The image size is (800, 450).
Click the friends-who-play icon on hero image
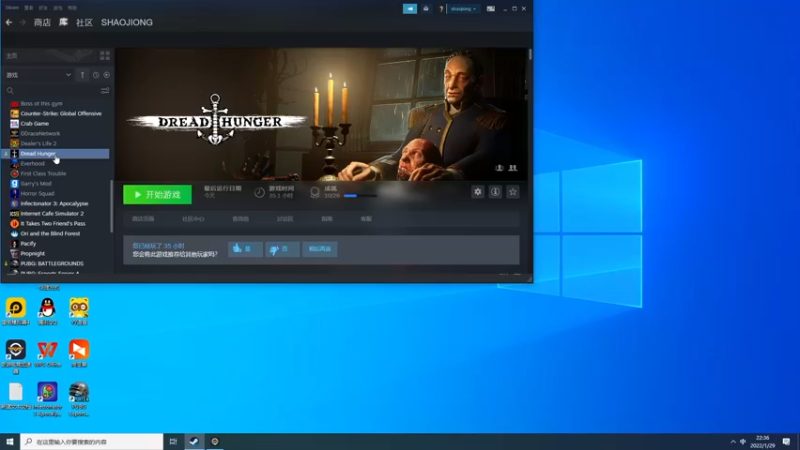pyautogui.click(x=513, y=168)
